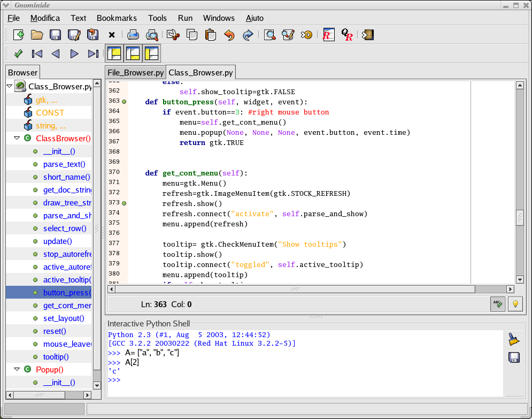Image resolution: width=532 pixels, height=419 pixels.
Task: Click the paste clipboard icon
Action: (x=211, y=35)
